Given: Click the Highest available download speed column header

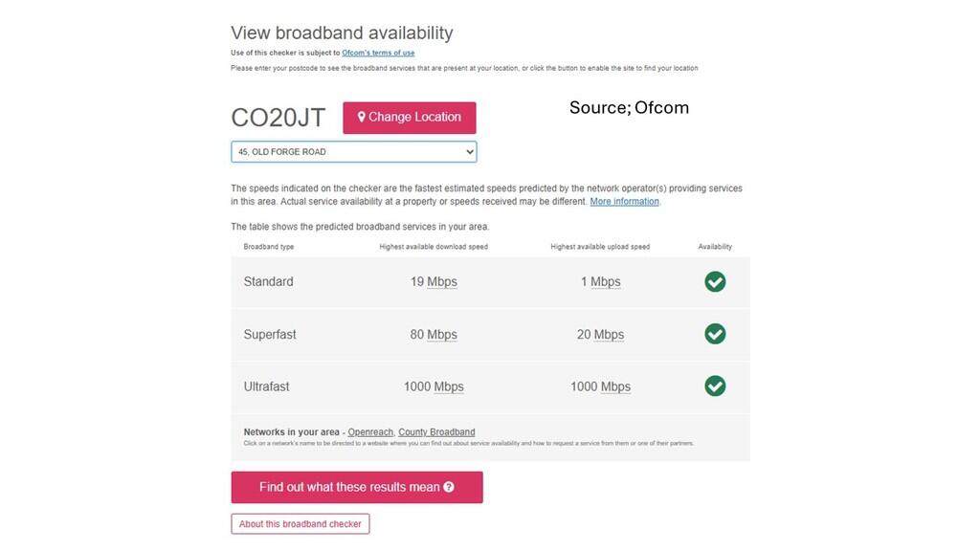Looking at the screenshot, I should (434, 247).
